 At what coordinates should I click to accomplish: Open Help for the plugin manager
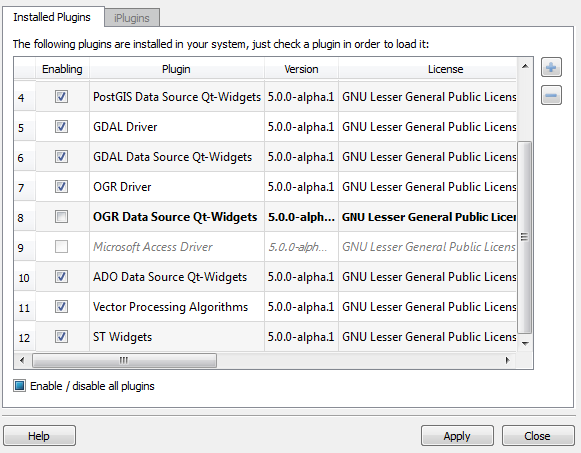(x=39, y=436)
